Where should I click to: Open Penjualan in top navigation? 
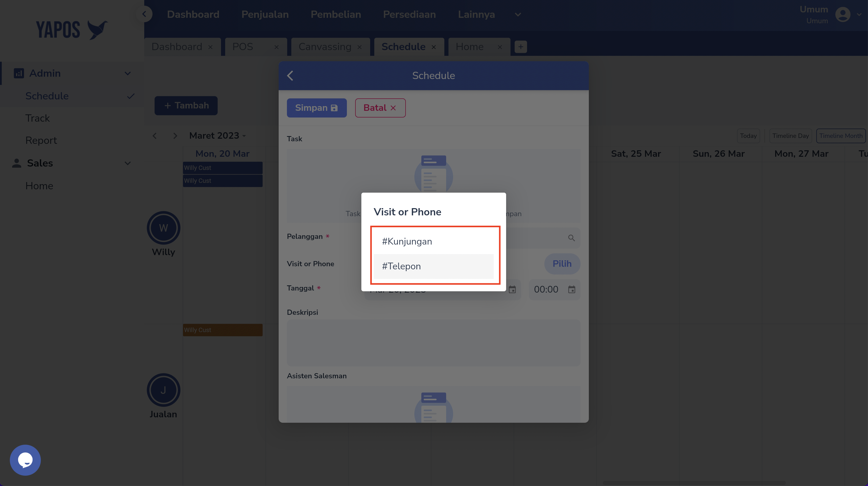(265, 14)
